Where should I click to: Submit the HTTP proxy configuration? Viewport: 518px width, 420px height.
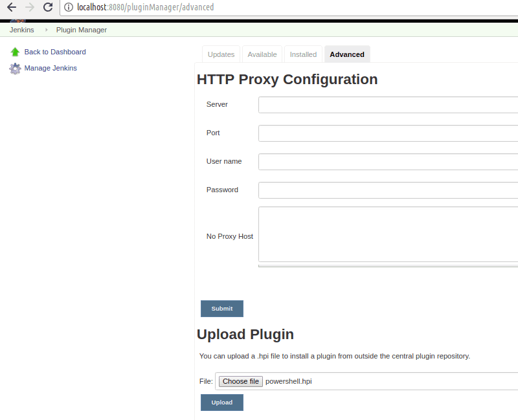point(222,309)
